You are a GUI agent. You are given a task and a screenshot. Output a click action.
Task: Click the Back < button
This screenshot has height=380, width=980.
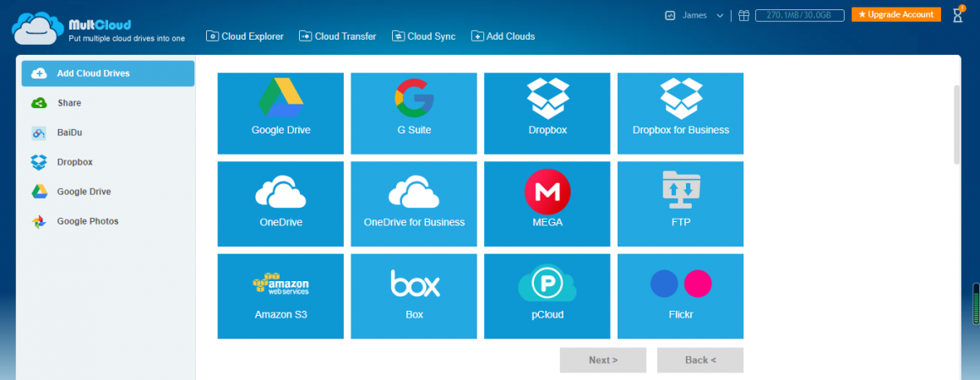700,360
